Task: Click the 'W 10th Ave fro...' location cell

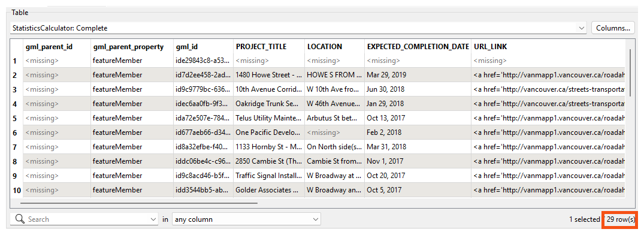Action: point(335,89)
